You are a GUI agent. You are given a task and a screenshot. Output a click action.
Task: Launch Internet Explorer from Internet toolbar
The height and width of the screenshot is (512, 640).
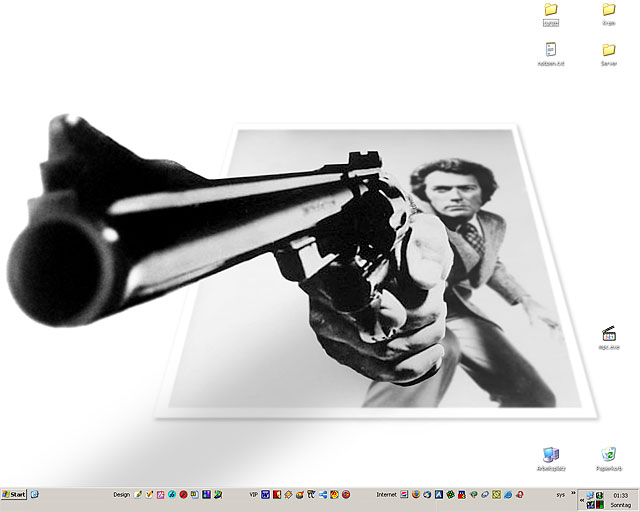click(x=508, y=494)
